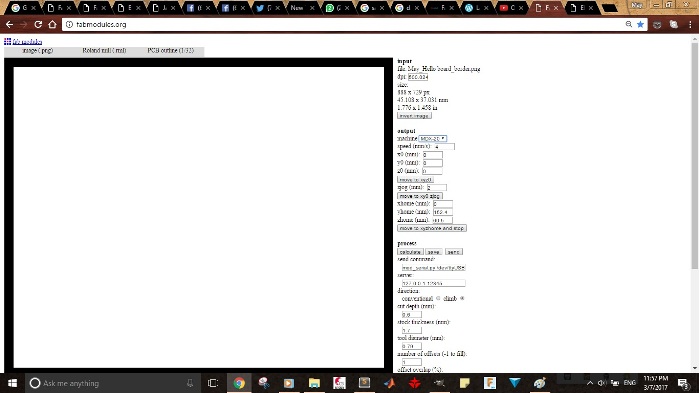Screen dimensions: 699x393
Task: Click the dpi input field
Action: [418, 77]
